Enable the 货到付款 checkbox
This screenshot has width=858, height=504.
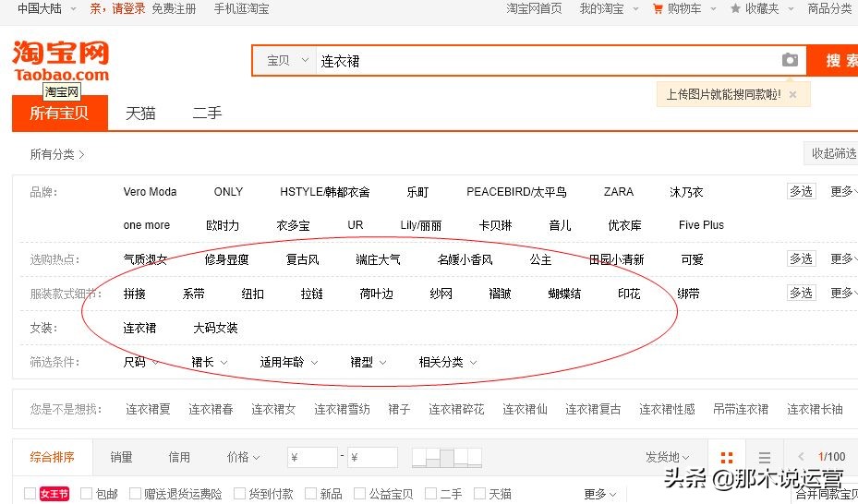click(239, 494)
